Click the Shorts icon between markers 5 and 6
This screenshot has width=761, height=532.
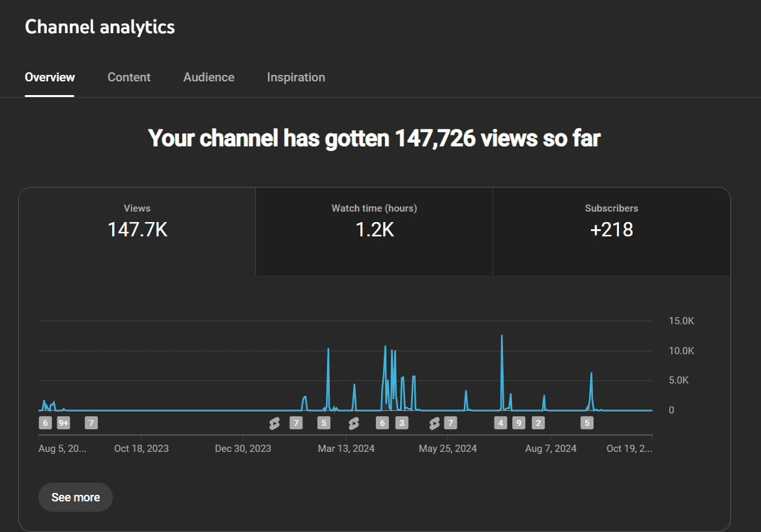[354, 423]
